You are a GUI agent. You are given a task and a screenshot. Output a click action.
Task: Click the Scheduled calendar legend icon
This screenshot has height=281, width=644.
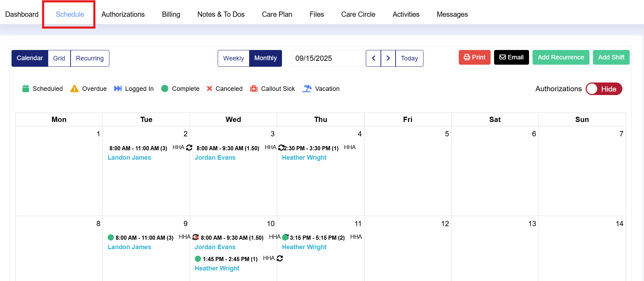click(x=26, y=89)
